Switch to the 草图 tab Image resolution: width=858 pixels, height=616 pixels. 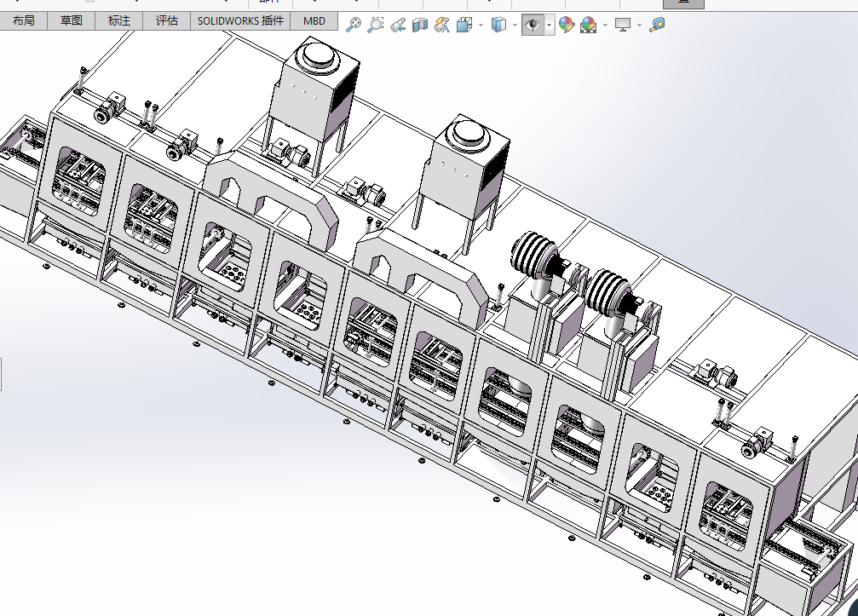point(72,20)
